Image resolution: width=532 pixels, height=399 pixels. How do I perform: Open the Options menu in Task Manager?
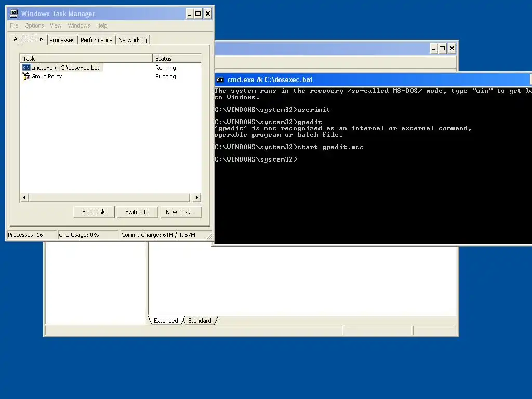click(34, 26)
